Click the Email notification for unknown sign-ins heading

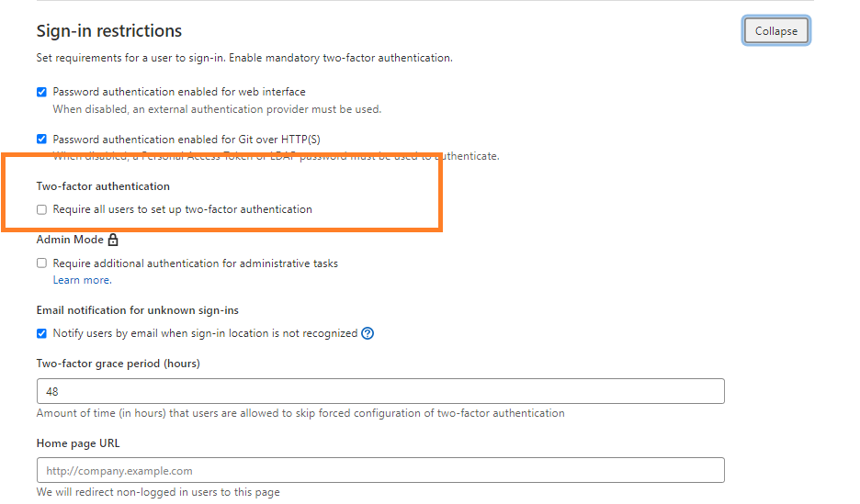click(138, 310)
